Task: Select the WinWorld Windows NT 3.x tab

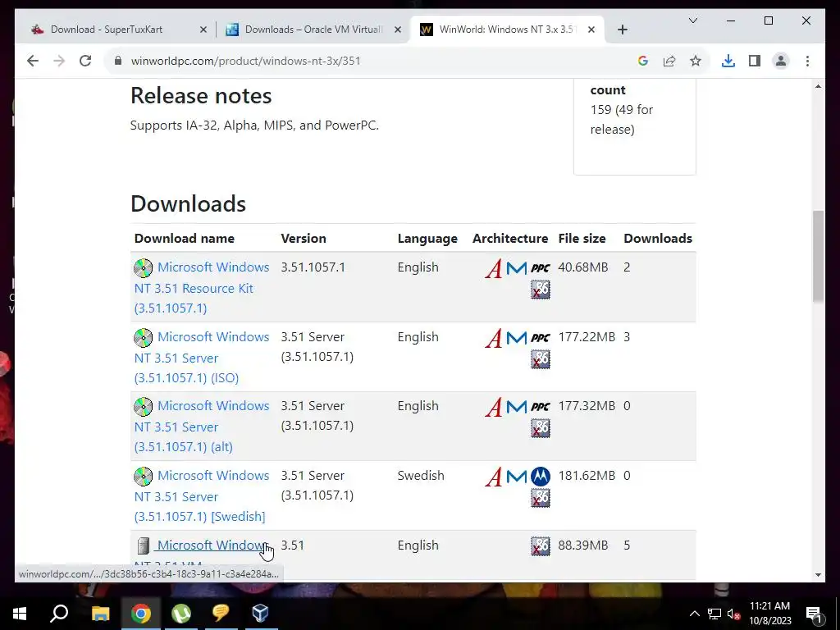Action: [x=506, y=30]
